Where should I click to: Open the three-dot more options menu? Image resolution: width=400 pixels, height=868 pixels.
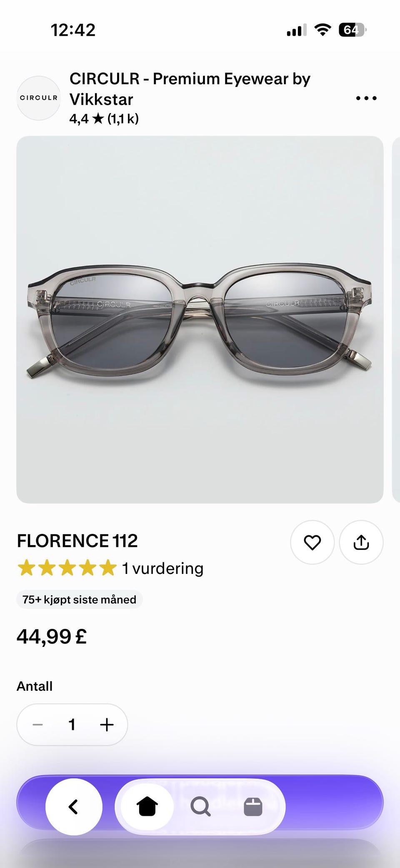(366, 98)
